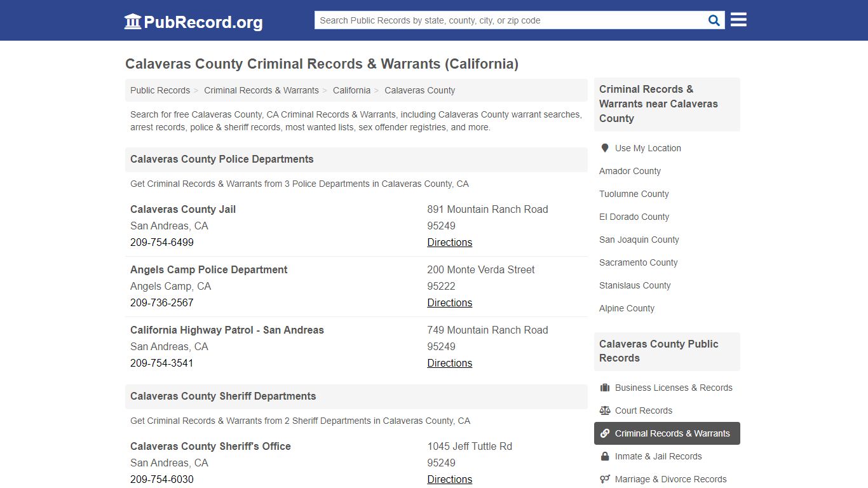Open Alpine County records link
The width and height of the screenshot is (868, 488).
pos(627,308)
